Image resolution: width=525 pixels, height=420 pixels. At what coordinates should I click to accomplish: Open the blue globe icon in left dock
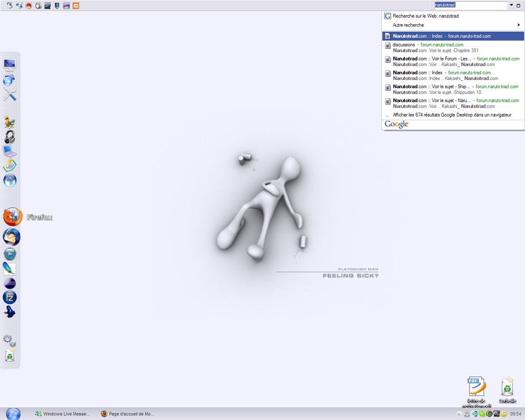pyautogui.click(x=10, y=181)
